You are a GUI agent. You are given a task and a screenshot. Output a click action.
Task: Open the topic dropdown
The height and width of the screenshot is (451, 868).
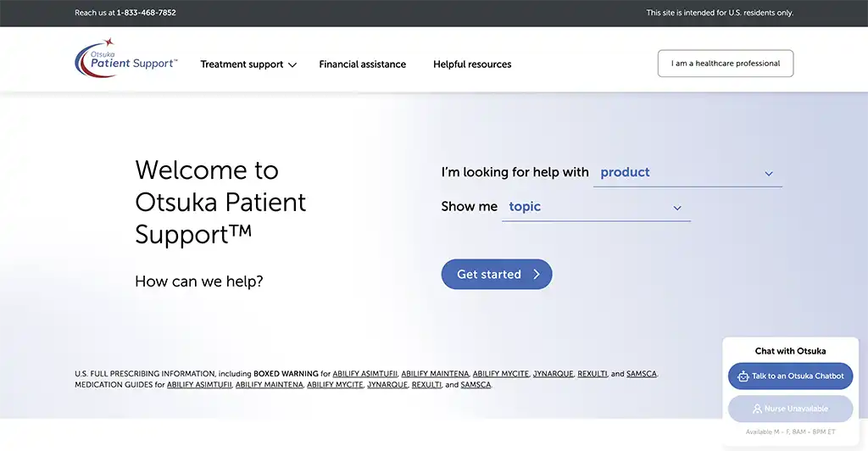tap(595, 208)
